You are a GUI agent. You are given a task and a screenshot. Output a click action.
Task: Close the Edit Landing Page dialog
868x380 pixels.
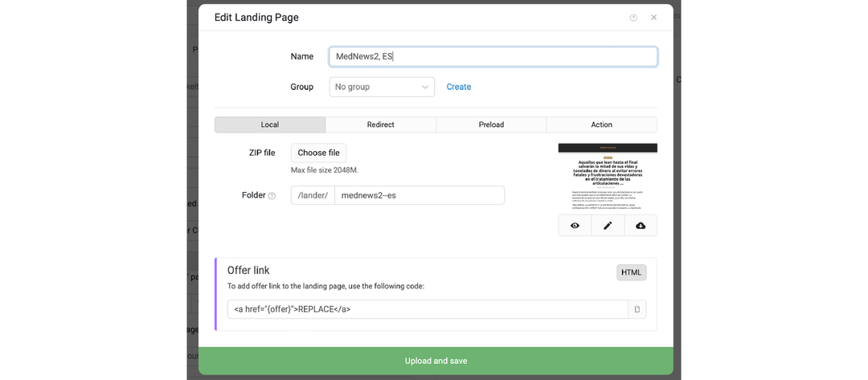[x=653, y=18]
